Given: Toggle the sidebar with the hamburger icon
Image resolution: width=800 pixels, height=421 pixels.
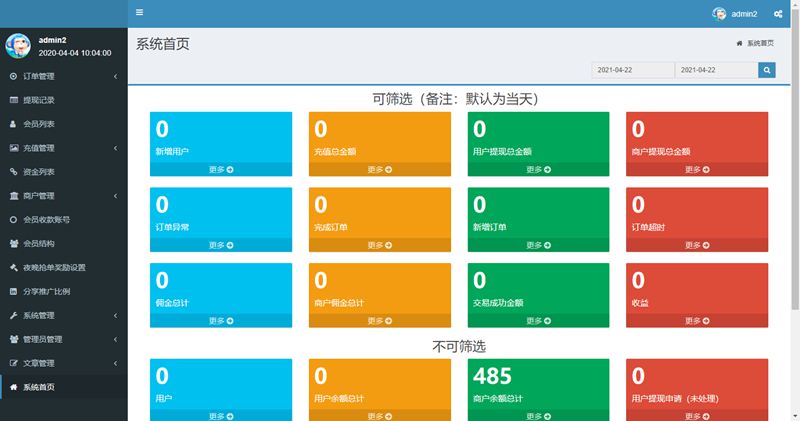Looking at the screenshot, I should [139, 13].
